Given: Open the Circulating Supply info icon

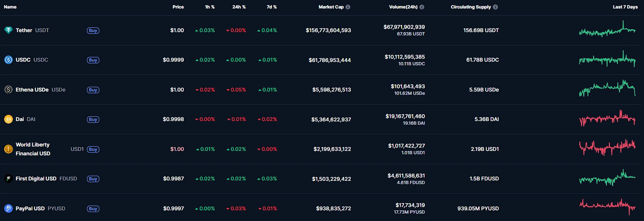Looking at the screenshot, I should click(x=495, y=7).
